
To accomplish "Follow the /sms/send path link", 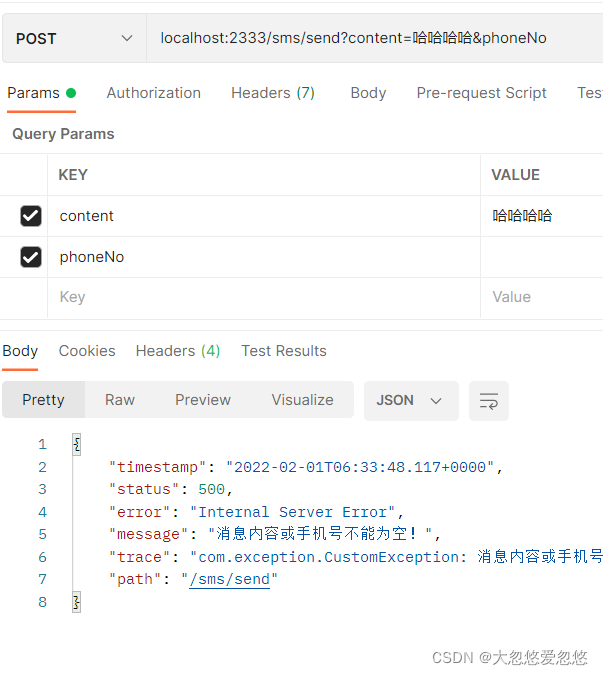I will click(229, 579).
